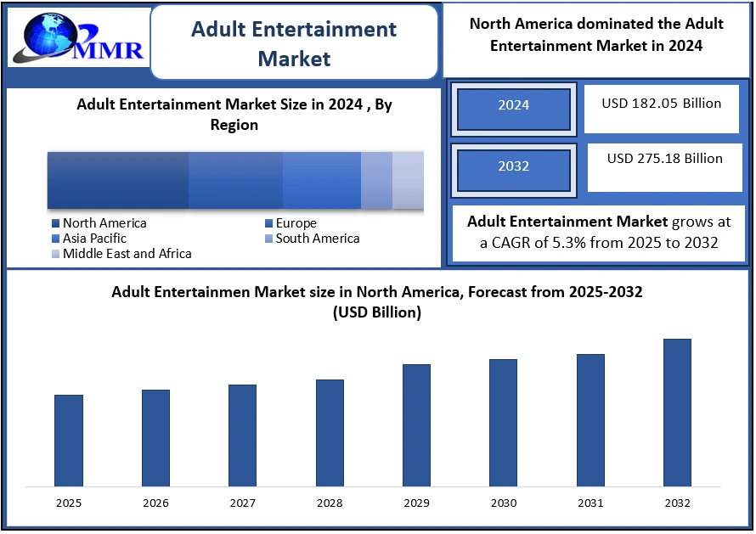Select the Asia Pacific legend square

55,239
